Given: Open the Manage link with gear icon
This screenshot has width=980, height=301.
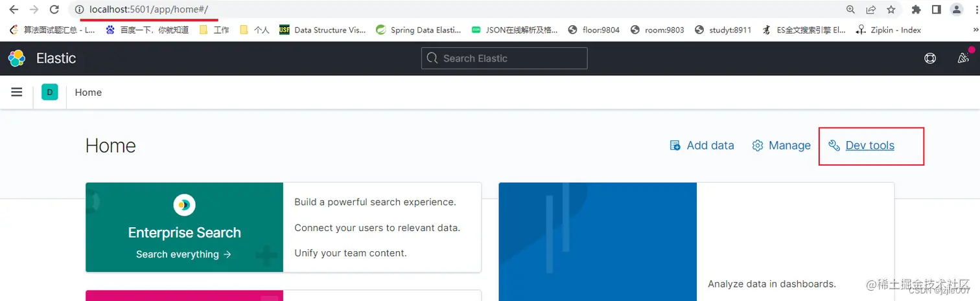Looking at the screenshot, I should pos(781,146).
